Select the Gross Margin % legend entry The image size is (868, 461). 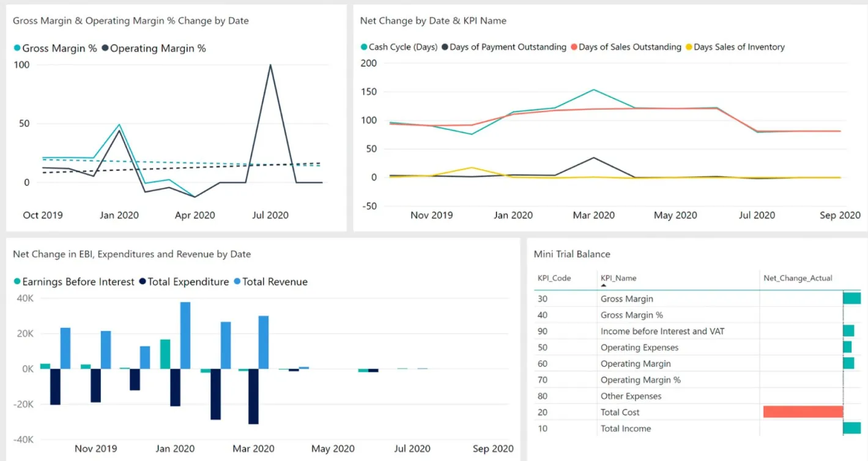tap(55, 48)
